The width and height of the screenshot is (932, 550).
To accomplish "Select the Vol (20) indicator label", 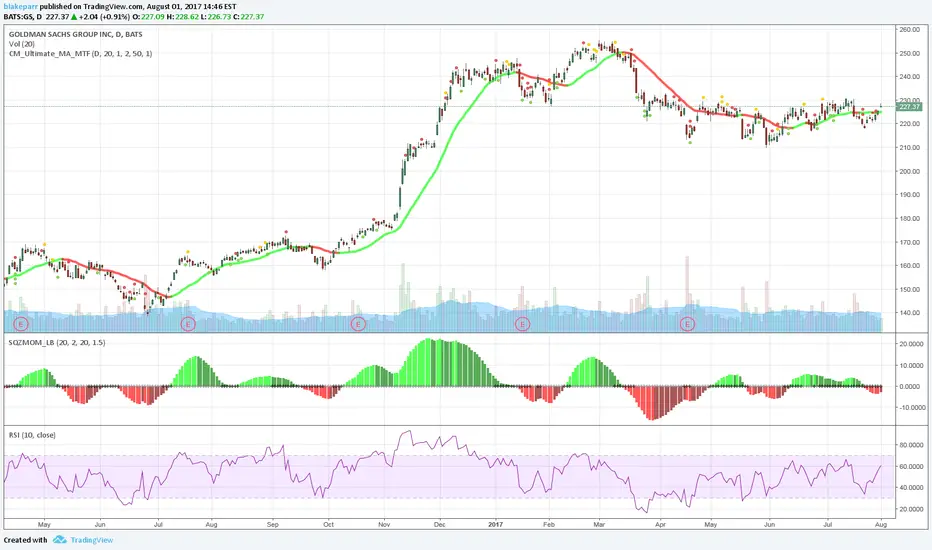I will (21, 44).
